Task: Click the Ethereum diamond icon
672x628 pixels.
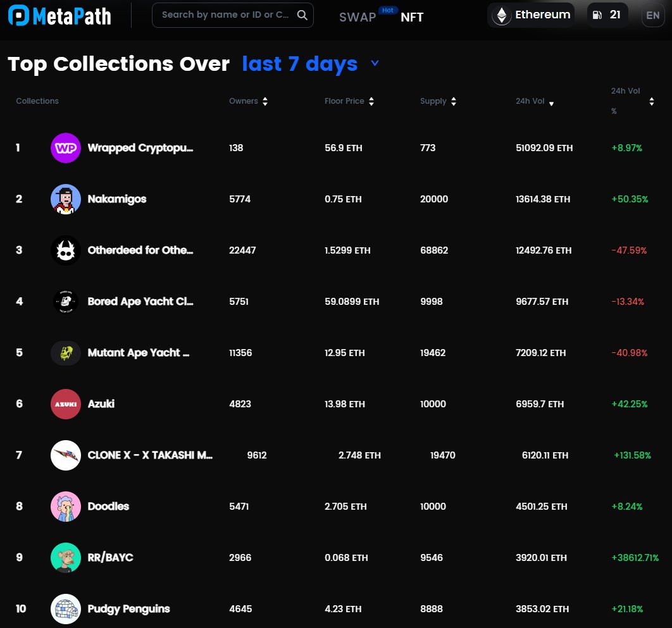Action: tap(501, 15)
